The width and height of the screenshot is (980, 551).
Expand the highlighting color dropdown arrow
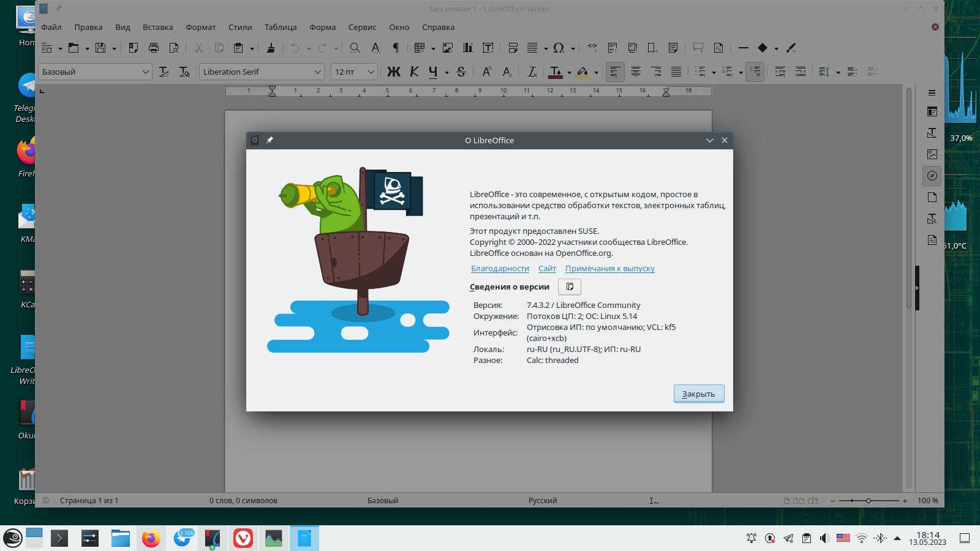coord(596,72)
